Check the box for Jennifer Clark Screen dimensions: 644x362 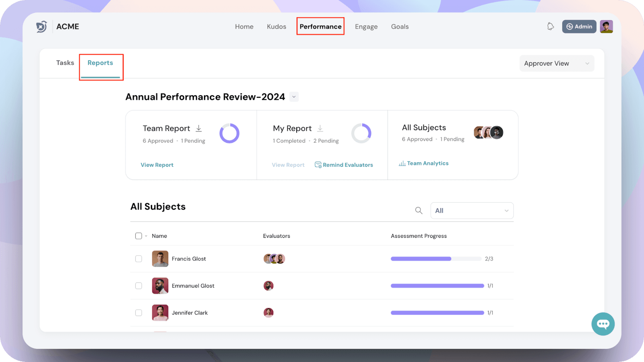[x=138, y=313]
